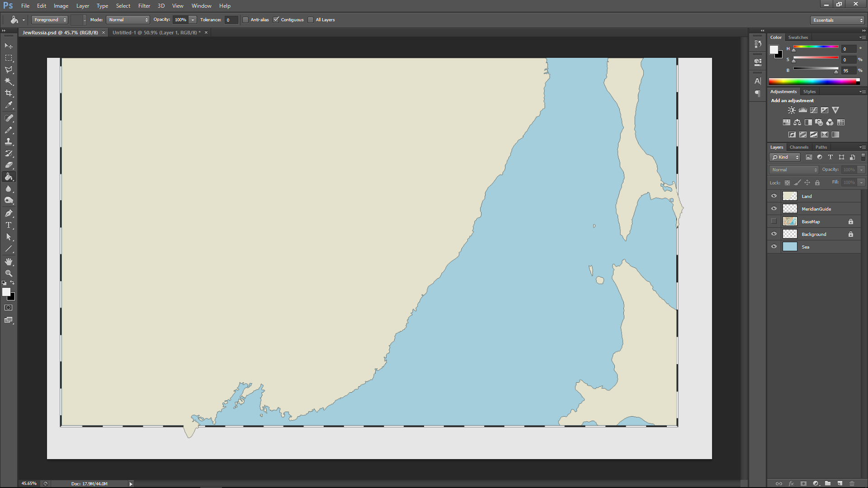Open the Filter menu

(144, 6)
